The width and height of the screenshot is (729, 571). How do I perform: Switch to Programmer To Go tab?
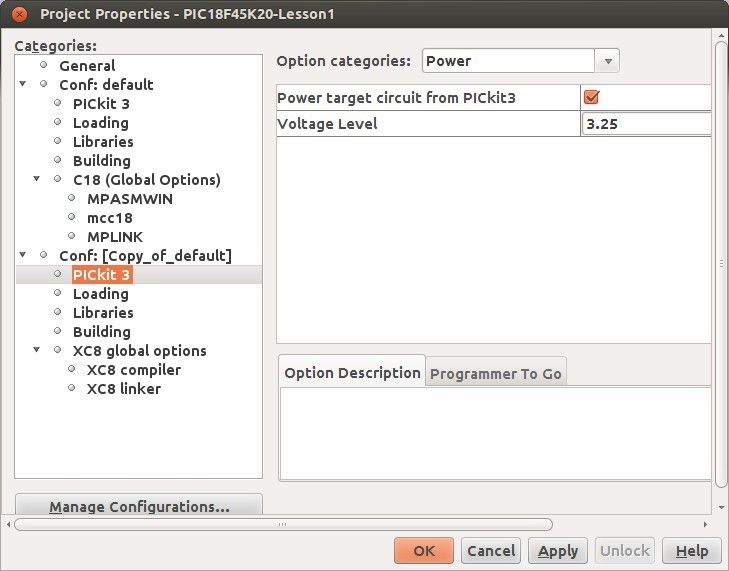496,373
